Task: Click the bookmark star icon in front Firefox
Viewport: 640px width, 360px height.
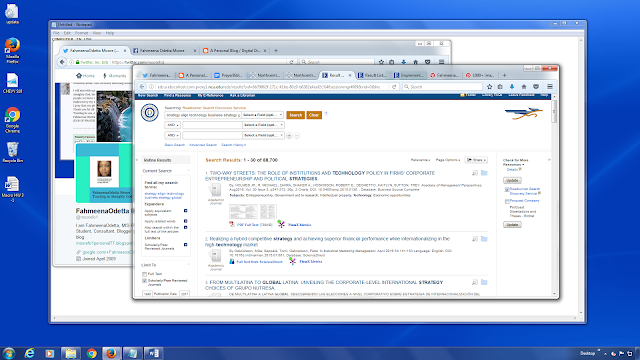Action: (489, 87)
